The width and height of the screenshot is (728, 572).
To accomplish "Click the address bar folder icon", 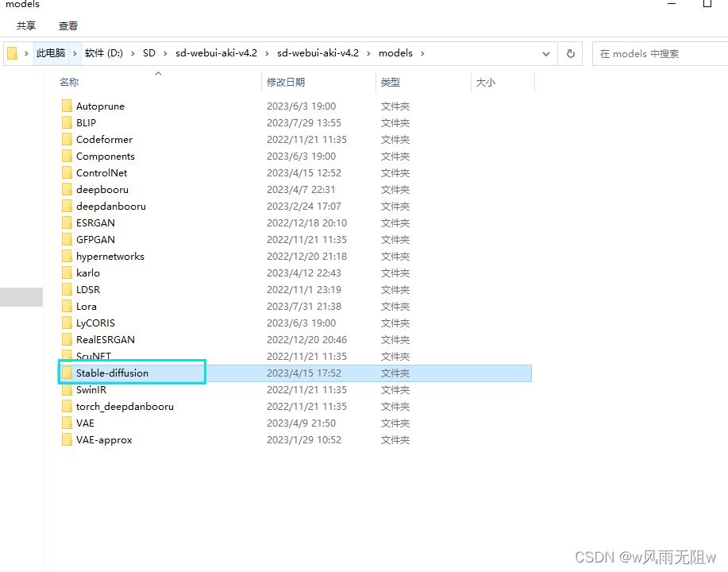I will pos(13,53).
